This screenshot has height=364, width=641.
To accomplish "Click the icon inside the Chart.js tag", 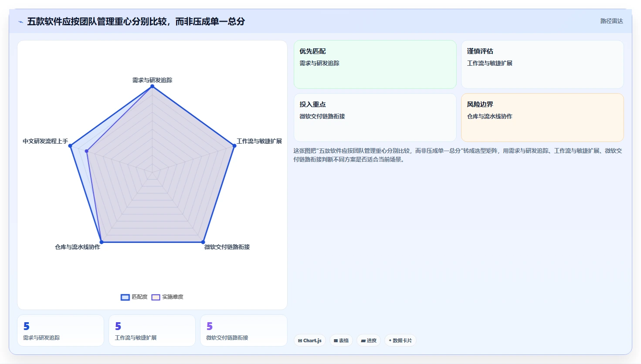I will (300, 341).
